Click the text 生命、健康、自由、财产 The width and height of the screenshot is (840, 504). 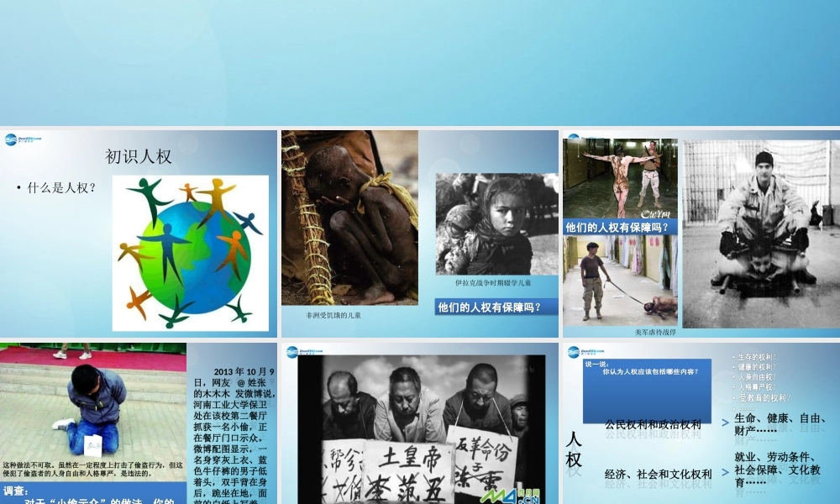[780, 424]
